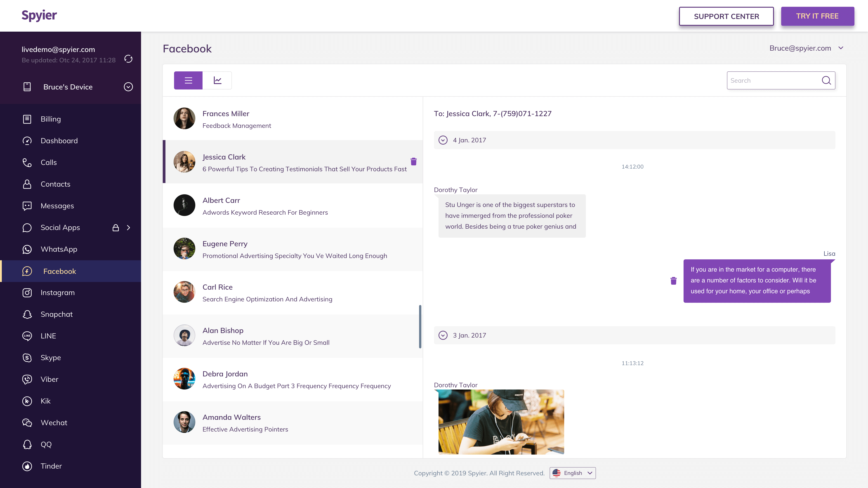
Task: Click Dorothy Taylor's Stu Unger message bubble
Action: coord(512,216)
